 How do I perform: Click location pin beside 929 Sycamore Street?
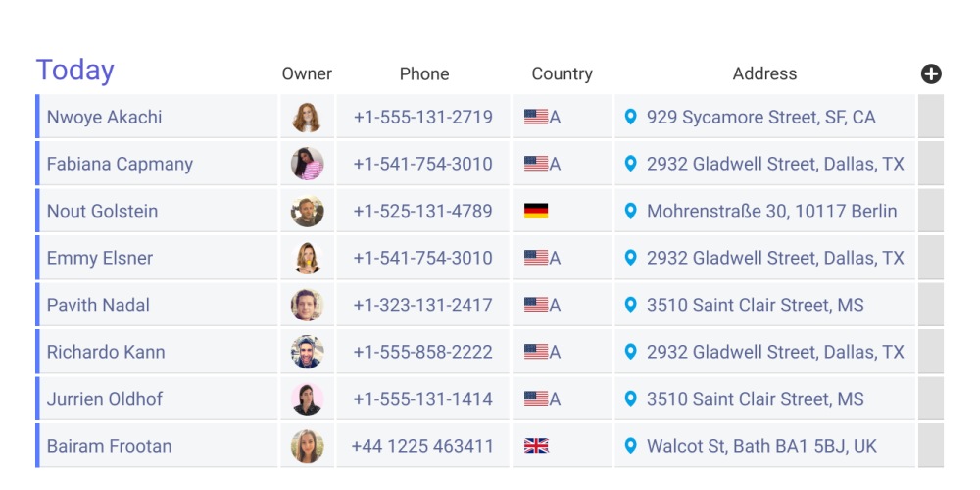point(631,117)
